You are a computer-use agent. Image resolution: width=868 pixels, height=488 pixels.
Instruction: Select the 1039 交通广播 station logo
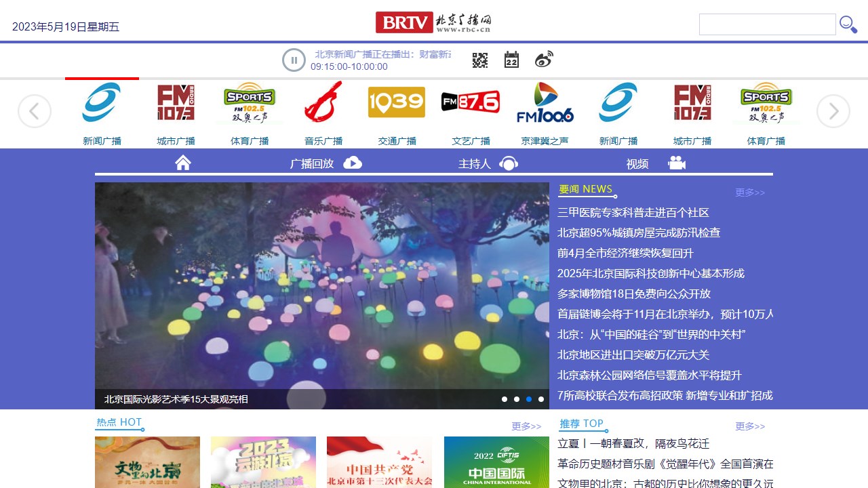click(x=397, y=102)
